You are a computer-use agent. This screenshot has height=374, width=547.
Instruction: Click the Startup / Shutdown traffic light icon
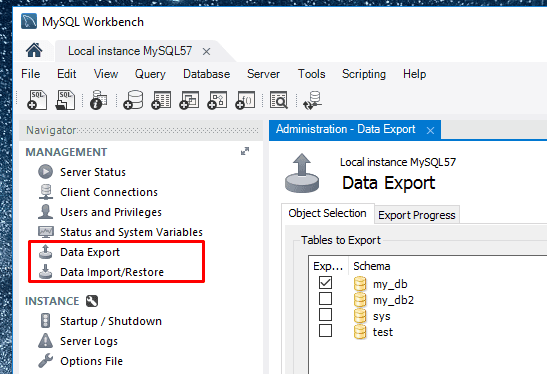click(x=45, y=321)
